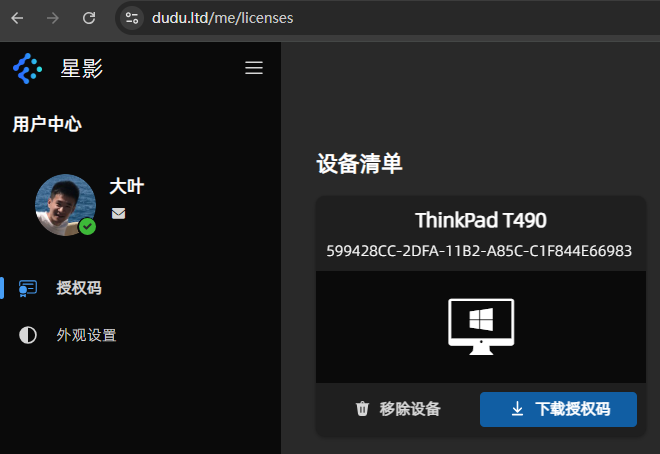Image resolution: width=660 pixels, height=454 pixels.
Task: Click the mail envelope icon under 大叶
Action: pos(119,213)
